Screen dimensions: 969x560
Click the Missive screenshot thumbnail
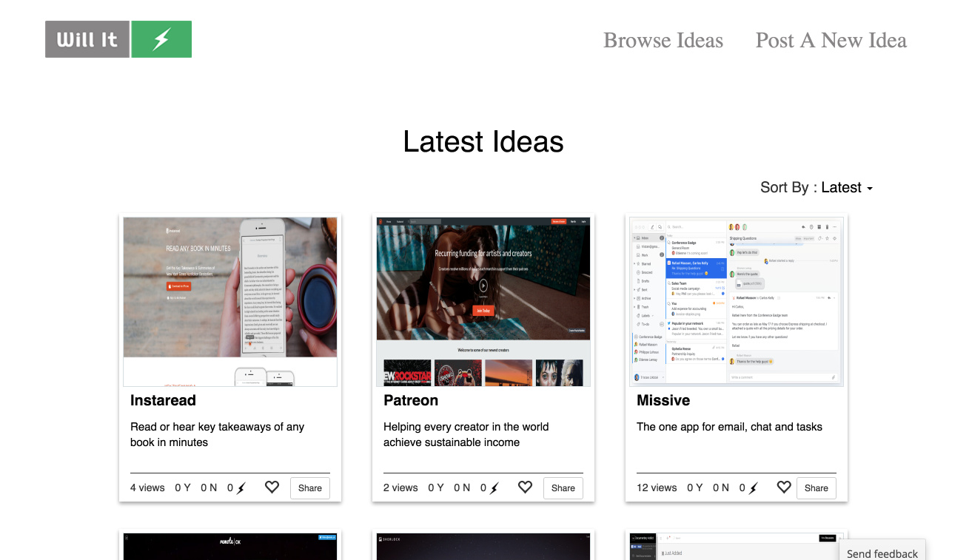[x=736, y=301]
